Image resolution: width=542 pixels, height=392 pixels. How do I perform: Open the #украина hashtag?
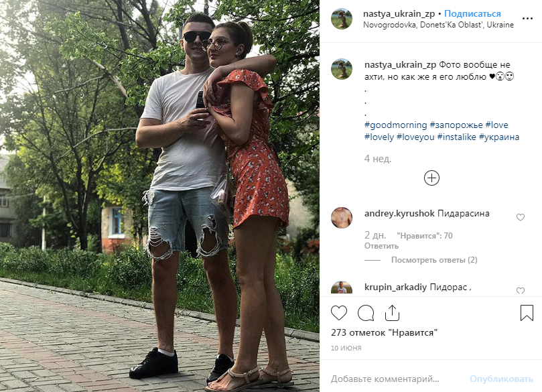pyautogui.click(x=499, y=137)
